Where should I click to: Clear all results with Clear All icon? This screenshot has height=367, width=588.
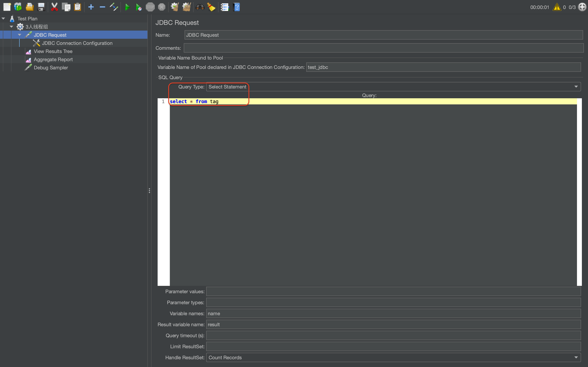coord(186,7)
